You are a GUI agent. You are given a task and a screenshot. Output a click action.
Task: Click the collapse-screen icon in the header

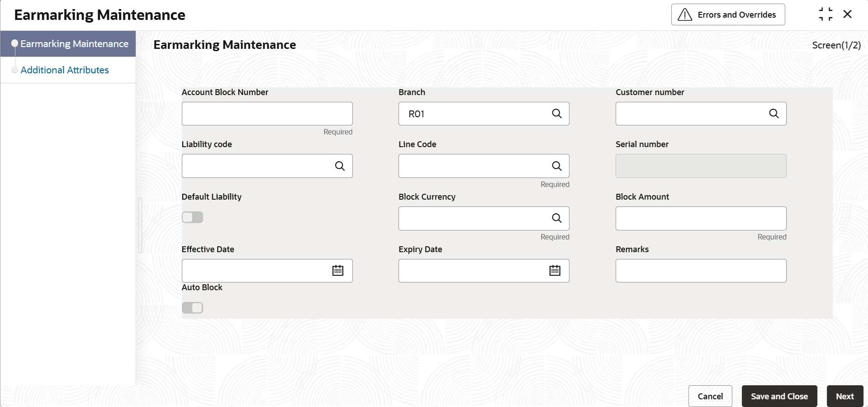[x=825, y=14]
